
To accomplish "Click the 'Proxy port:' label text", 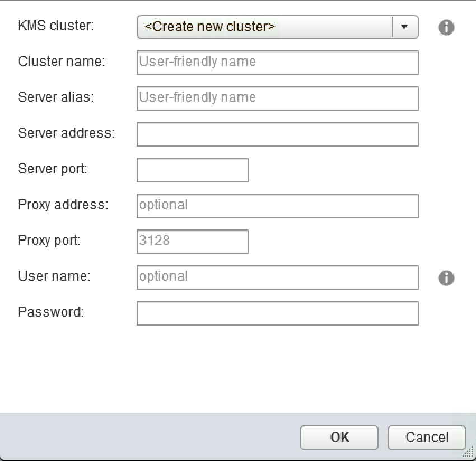I will [x=49, y=241].
